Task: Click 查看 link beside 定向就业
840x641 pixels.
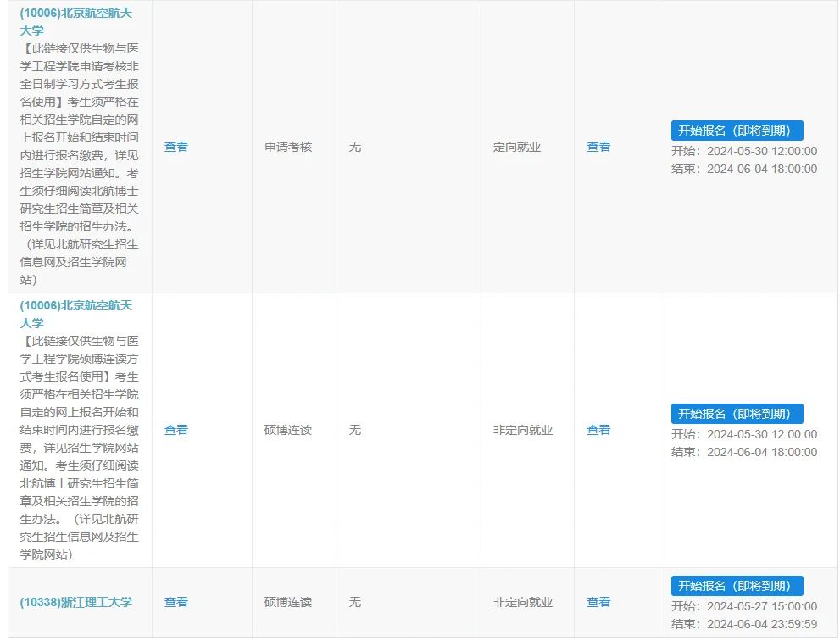Action: (598, 147)
